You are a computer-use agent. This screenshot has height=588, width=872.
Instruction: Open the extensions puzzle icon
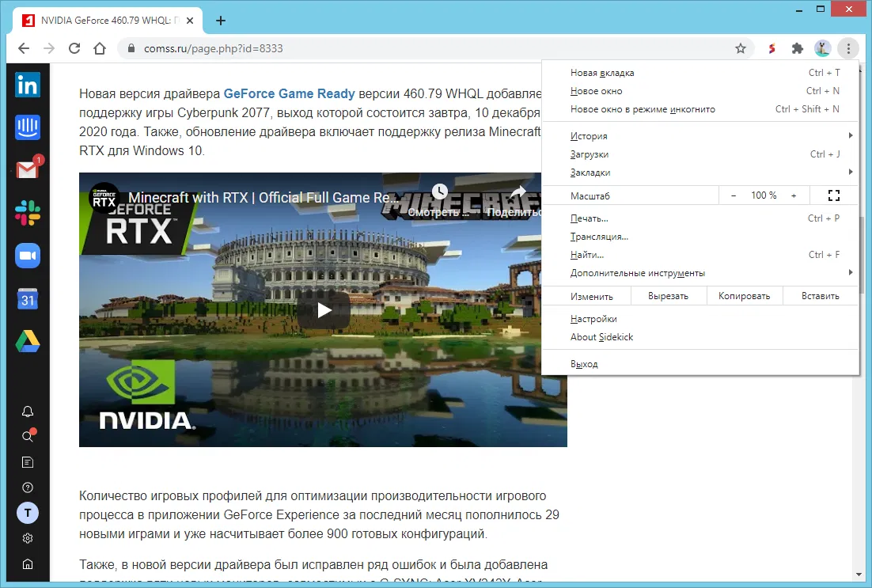[x=798, y=48]
